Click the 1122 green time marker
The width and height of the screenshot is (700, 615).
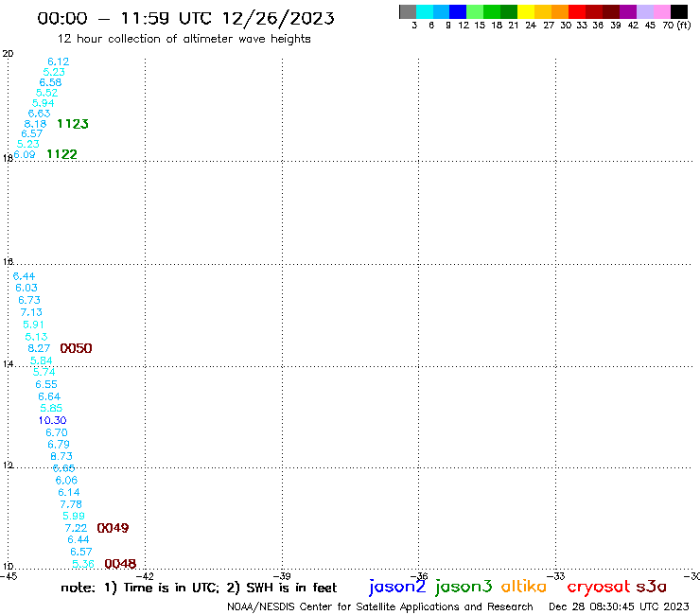pyautogui.click(x=61, y=154)
